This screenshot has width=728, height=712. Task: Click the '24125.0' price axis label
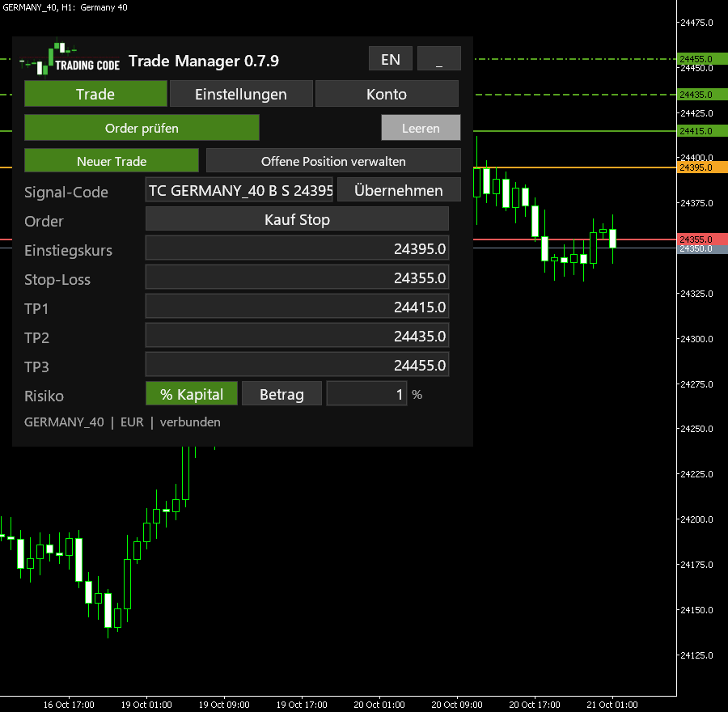coord(696,655)
